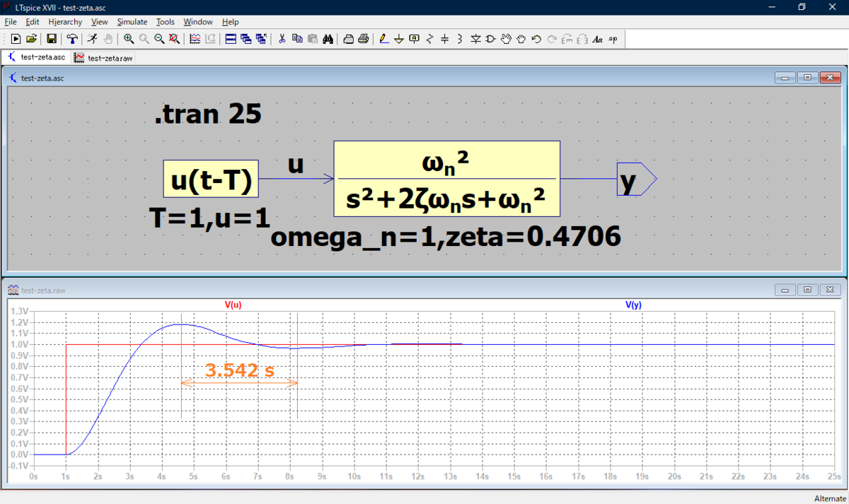
Task: Open the Edit menu
Action: pos(33,22)
